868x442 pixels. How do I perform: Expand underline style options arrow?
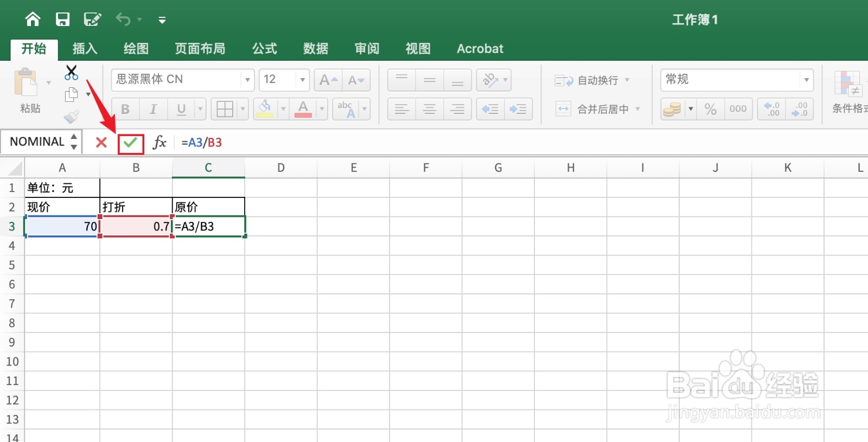(200, 109)
